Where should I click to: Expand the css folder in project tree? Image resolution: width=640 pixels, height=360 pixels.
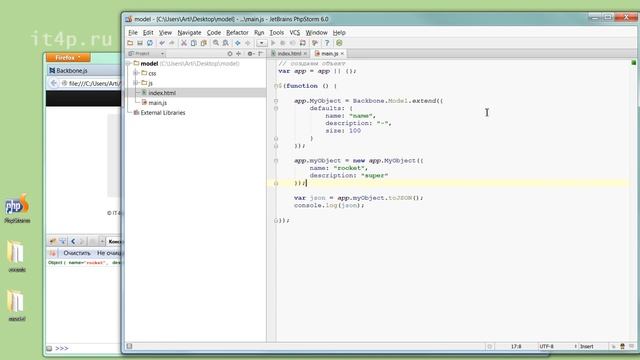(x=136, y=73)
